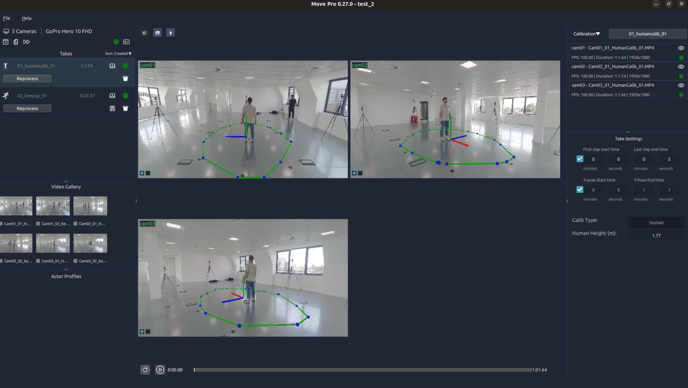Toggle visibility eye for cam01 video

[681, 48]
